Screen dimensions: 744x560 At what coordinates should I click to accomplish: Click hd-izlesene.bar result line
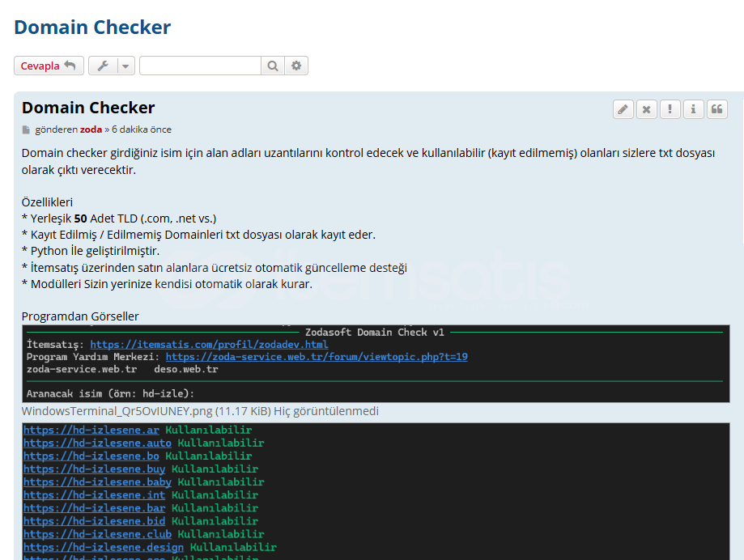[x=141, y=508]
